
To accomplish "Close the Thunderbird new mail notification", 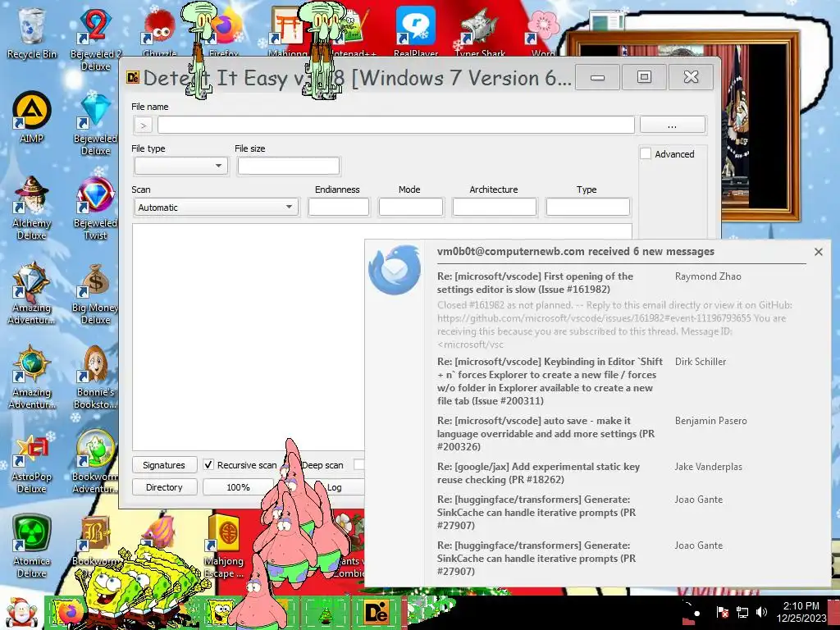I will [x=818, y=252].
